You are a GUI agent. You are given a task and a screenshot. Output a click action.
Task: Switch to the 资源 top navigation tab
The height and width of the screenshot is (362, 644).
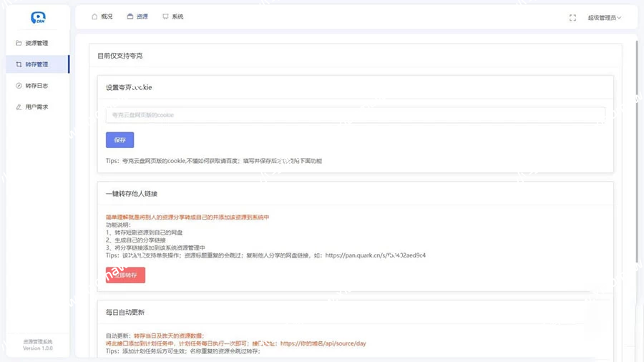pos(137,16)
